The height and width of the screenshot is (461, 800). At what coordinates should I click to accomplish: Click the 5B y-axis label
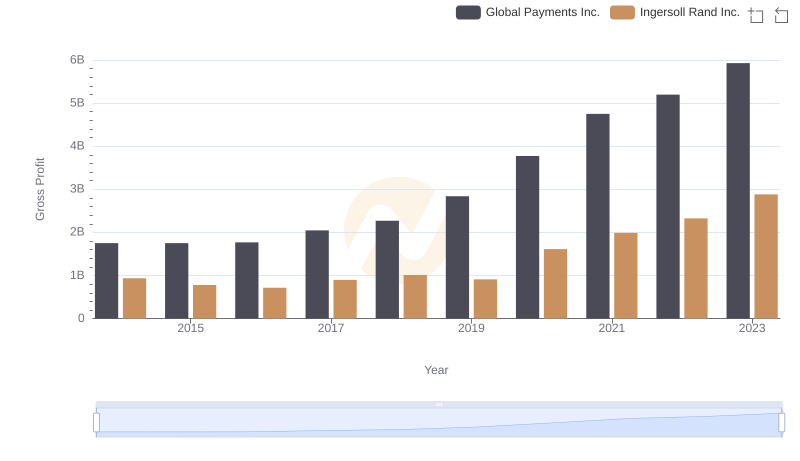[x=77, y=103]
